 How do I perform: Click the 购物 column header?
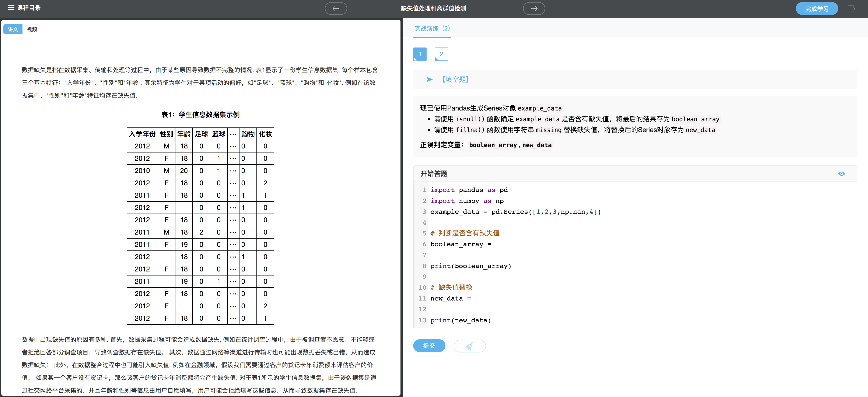[248, 134]
